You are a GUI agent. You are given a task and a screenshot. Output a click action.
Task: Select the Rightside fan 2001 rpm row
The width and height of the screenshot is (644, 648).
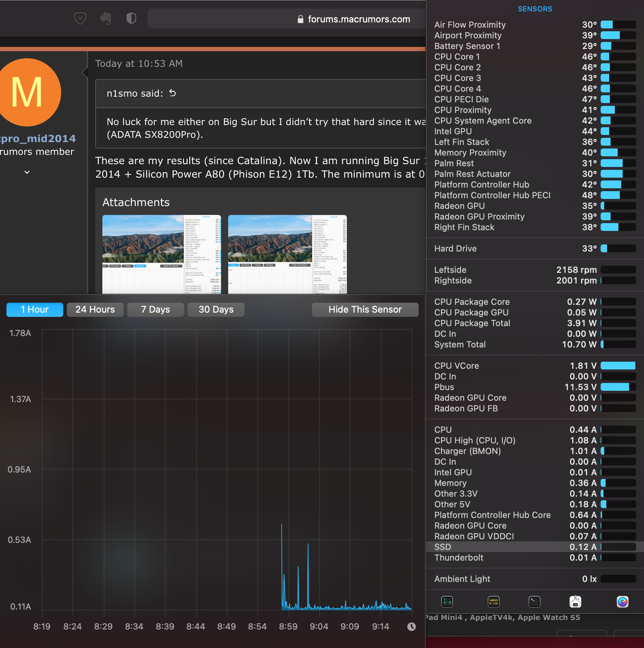(x=535, y=280)
